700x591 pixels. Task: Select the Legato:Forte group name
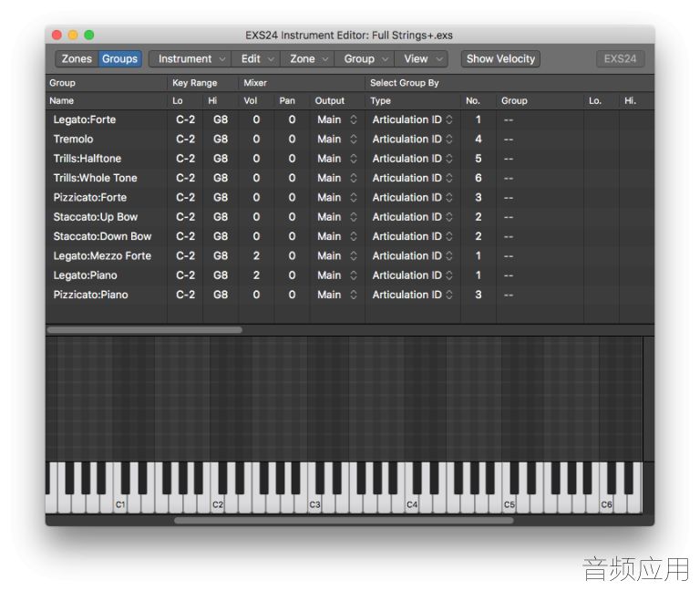pyautogui.click(x=85, y=119)
